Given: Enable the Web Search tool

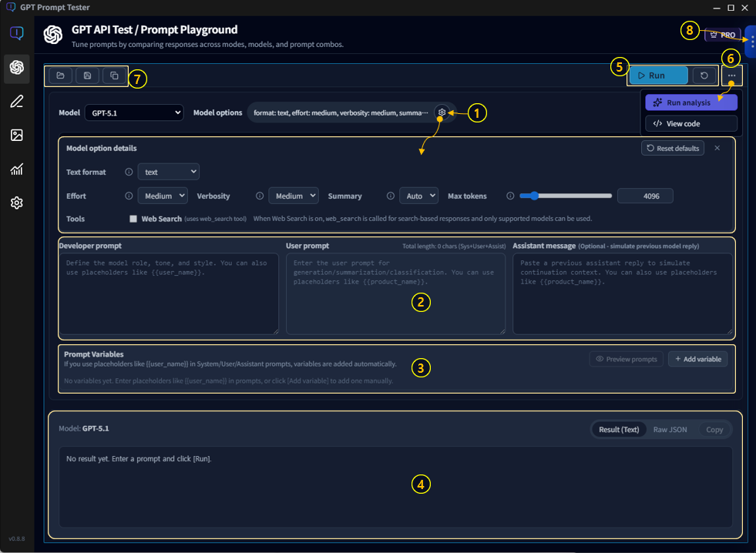Looking at the screenshot, I should 134,219.
